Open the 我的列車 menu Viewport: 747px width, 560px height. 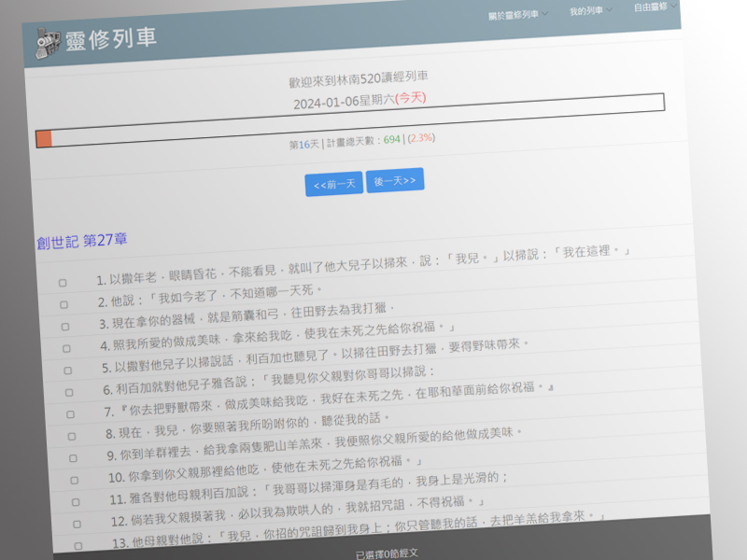pos(587,12)
